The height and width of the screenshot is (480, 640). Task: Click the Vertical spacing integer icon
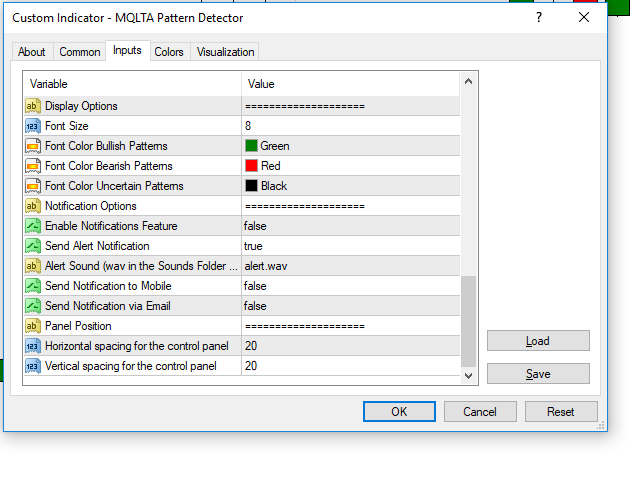coord(33,366)
